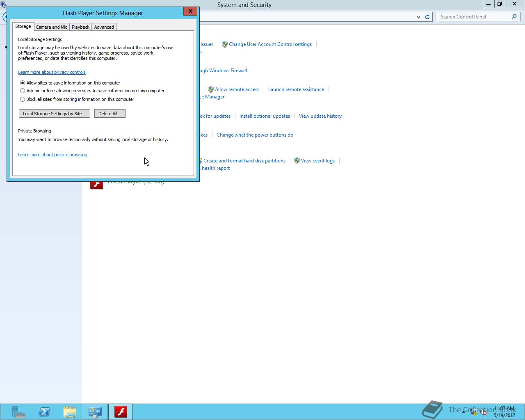
Task: Show hidden tray icons arrow
Action: pyautogui.click(x=464, y=412)
